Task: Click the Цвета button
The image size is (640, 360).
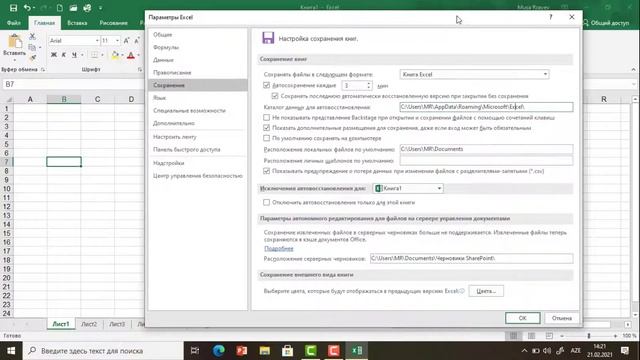Action: pos(486,291)
